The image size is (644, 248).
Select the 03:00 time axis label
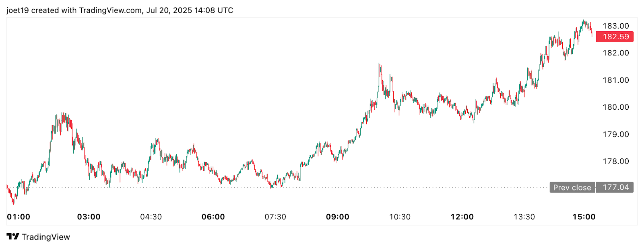click(89, 217)
